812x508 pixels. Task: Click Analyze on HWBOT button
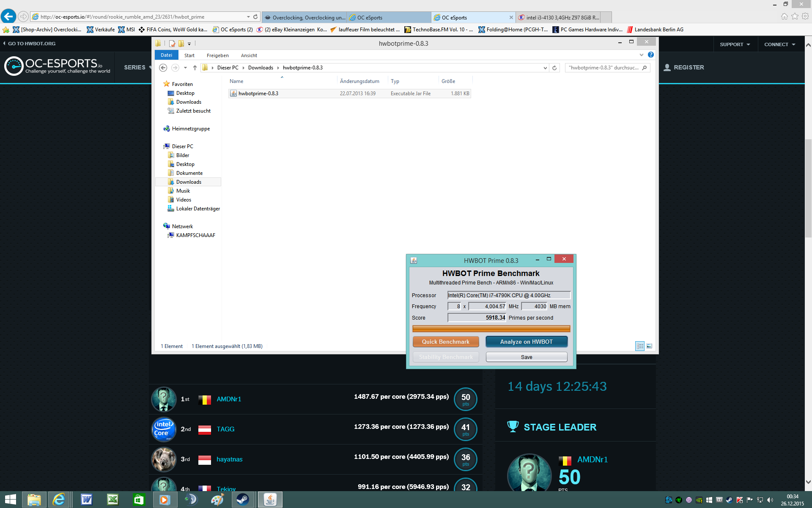point(527,342)
